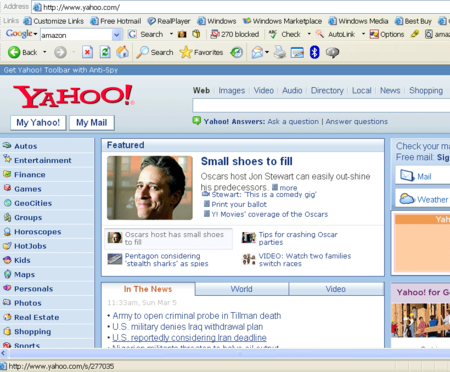
Task: Click Google toolbar Search button
Action: tap(146, 34)
